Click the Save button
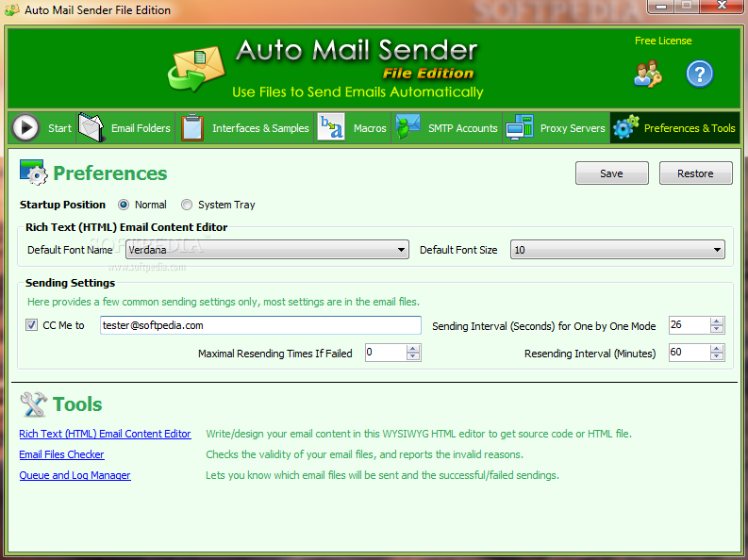This screenshot has width=748, height=560. point(611,173)
